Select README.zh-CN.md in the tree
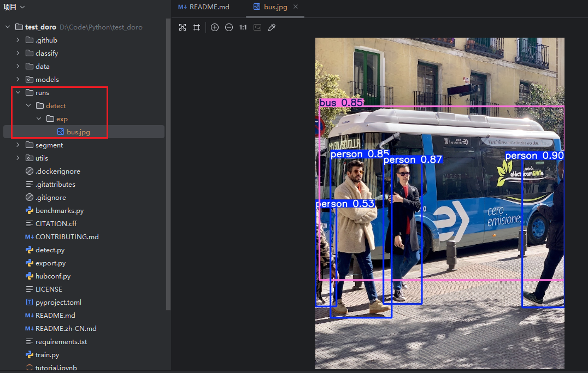This screenshot has height=373, width=588. (x=84, y=329)
